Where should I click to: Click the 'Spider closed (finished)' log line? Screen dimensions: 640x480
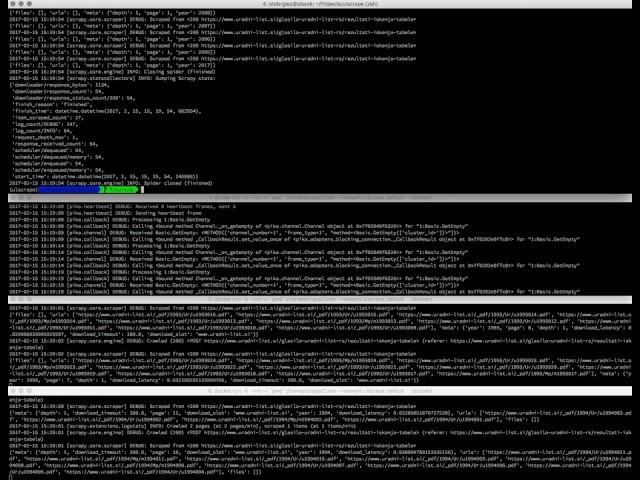point(111,183)
